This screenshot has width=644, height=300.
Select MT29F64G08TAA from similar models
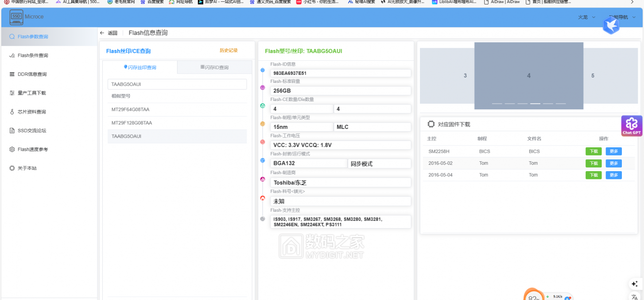tap(177, 109)
